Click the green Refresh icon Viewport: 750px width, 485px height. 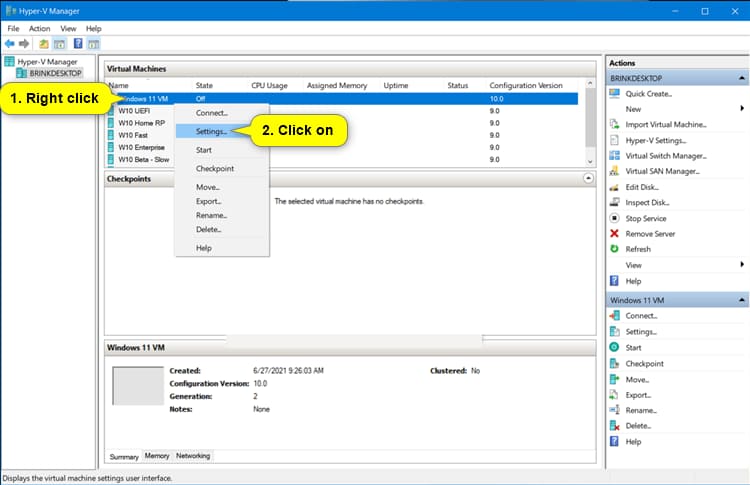(x=616, y=249)
